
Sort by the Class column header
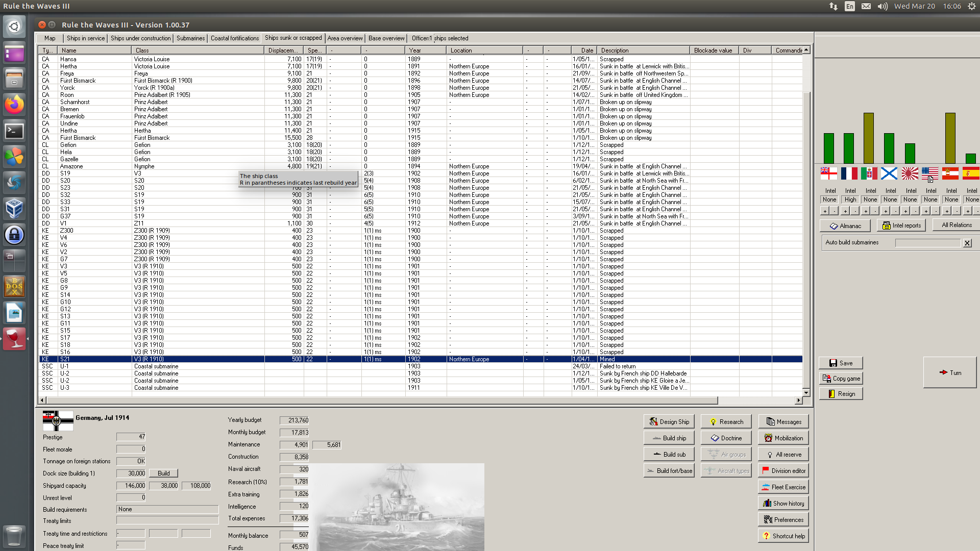click(198, 51)
